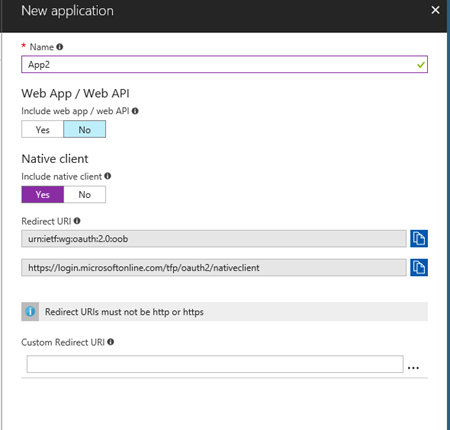
Task: Click the https://login.microsoftonline.com redirect URI field
Action: (x=214, y=267)
